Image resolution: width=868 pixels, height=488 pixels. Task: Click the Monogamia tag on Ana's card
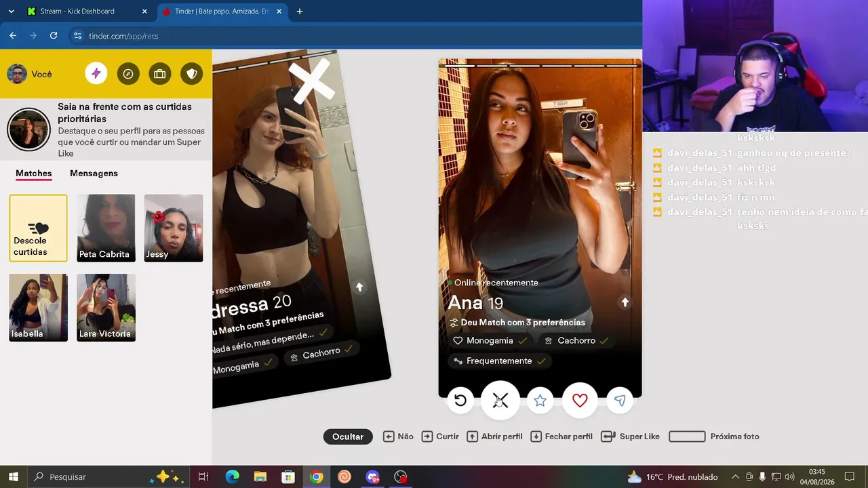pos(490,340)
